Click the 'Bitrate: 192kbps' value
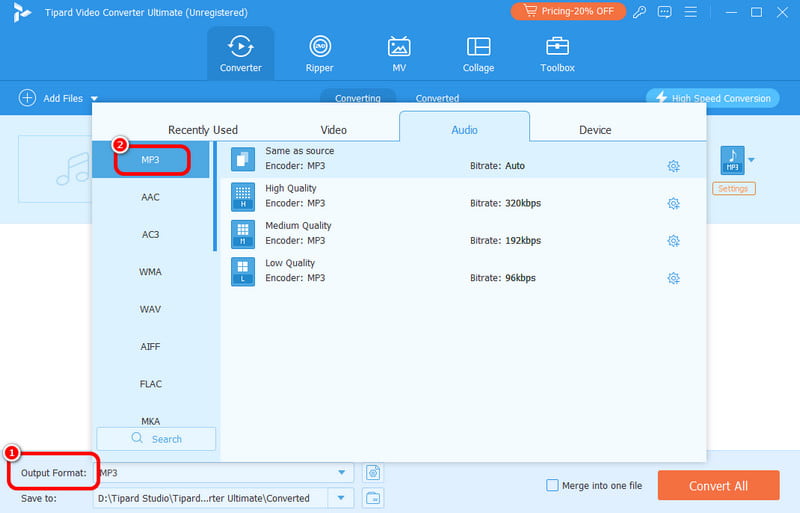 click(505, 240)
